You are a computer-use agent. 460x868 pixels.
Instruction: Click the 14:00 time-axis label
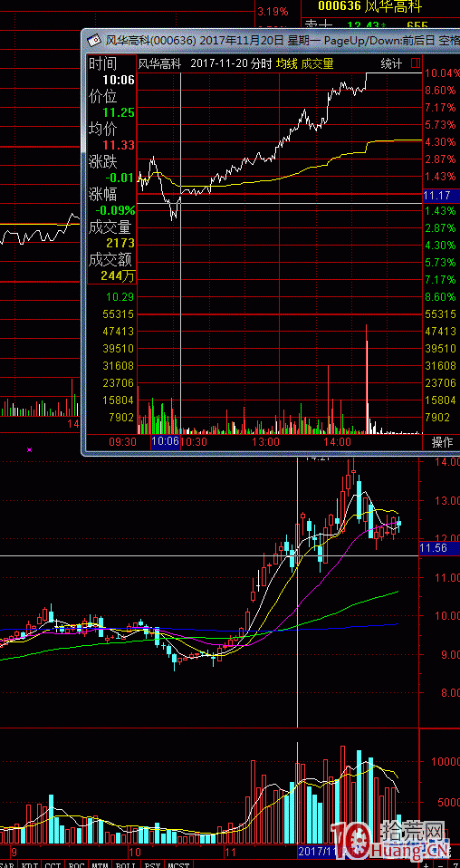(338, 442)
